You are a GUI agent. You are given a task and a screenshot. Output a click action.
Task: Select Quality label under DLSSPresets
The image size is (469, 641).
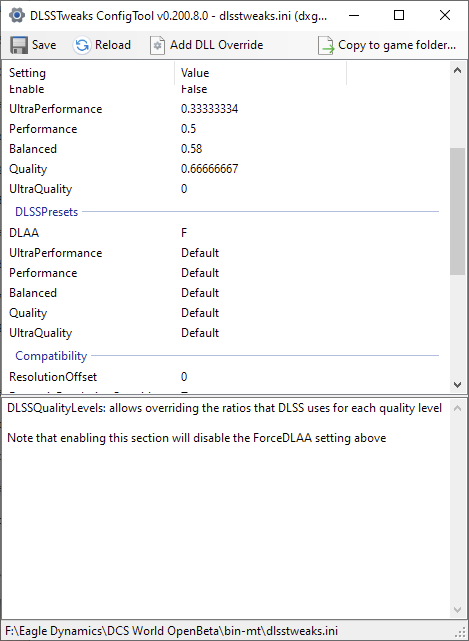click(28, 314)
